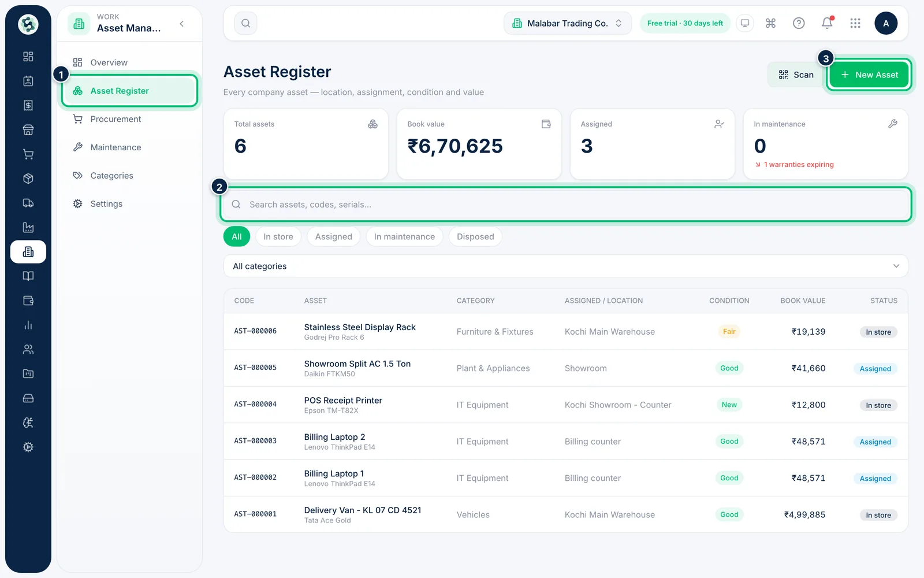Select the bar chart icon in the left rail
Viewport: 924px width, 578px height.
[x=28, y=325]
